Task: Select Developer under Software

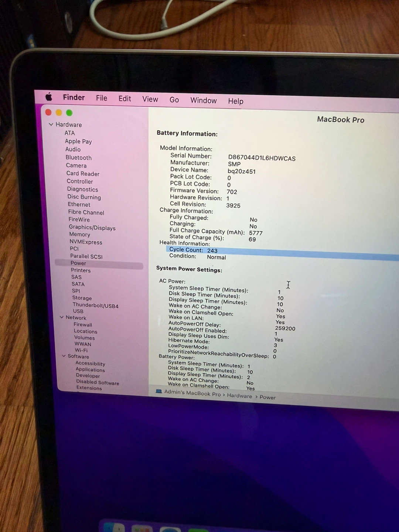Action: click(x=88, y=376)
